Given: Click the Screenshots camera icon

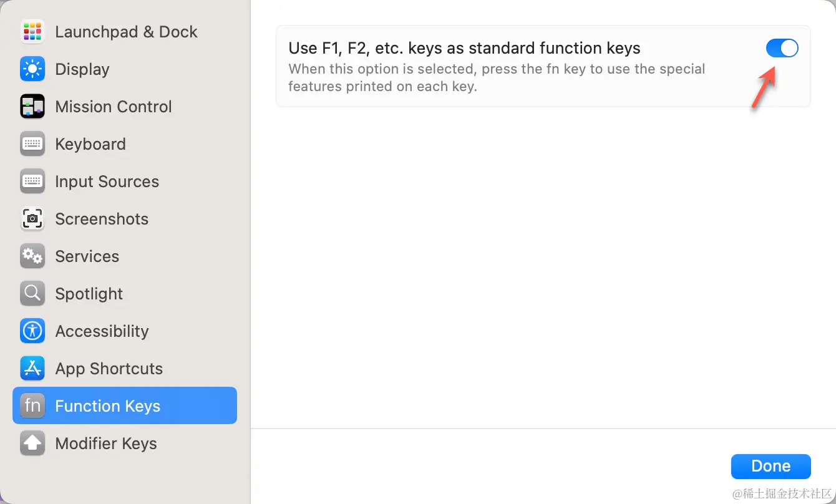Looking at the screenshot, I should click(32, 219).
